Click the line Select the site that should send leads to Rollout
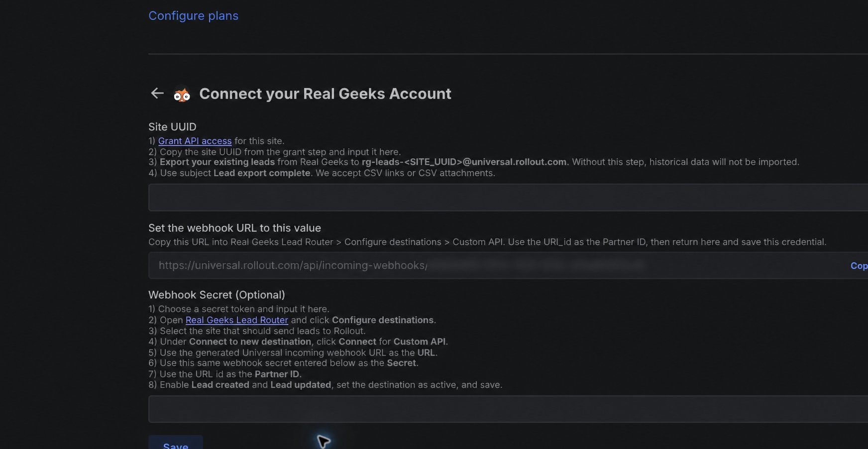Image resolution: width=868 pixels, height=449 pixels. click(x=257, y=331)
